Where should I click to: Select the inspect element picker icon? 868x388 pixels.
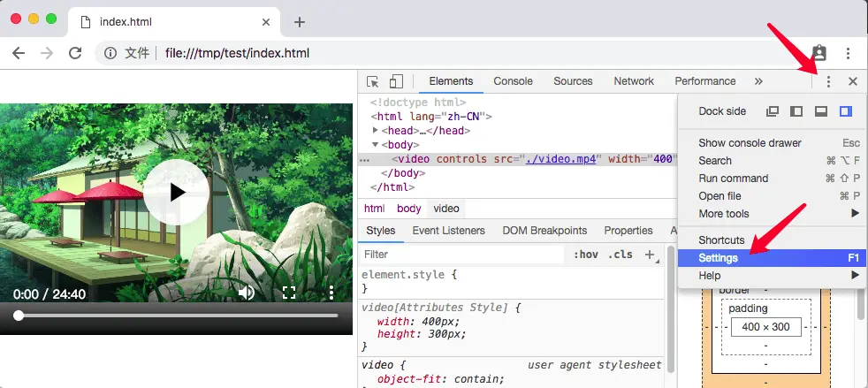pos(373,81)
